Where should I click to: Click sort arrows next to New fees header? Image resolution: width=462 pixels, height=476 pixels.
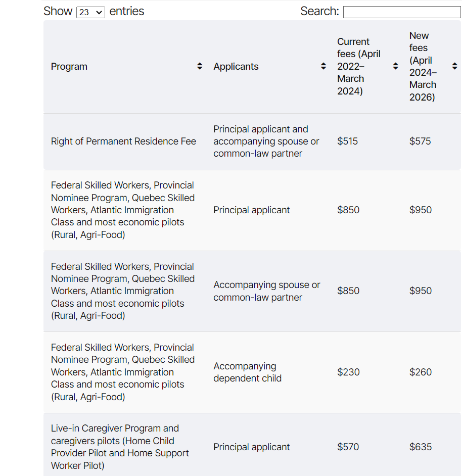click(454, 66)
